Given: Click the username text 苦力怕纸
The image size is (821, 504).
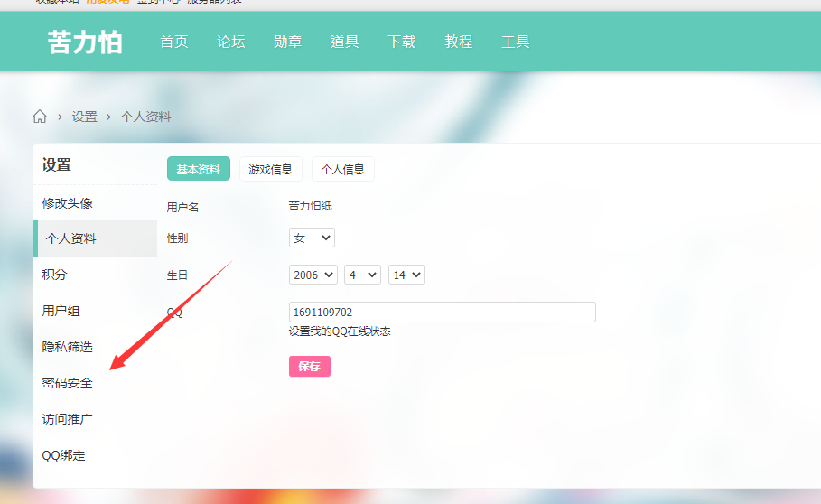Looking at the screenshot, I should [x=310, y=206].
